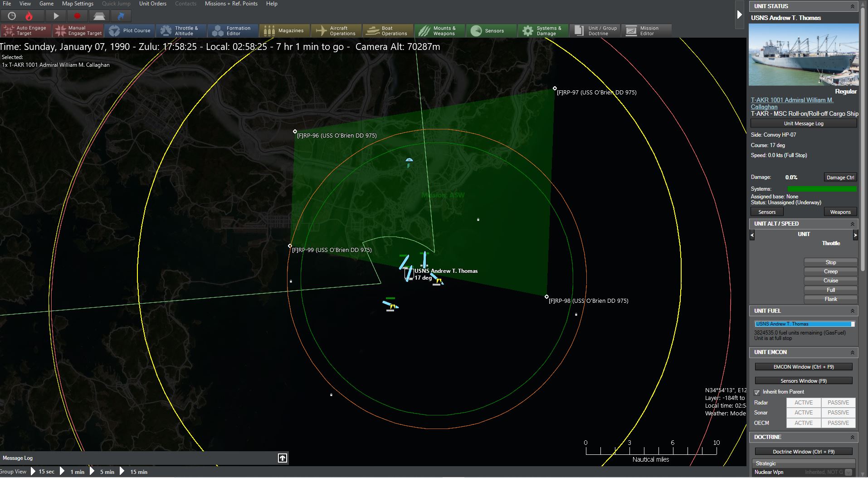
Task: Set Sonar to PASSIVE
Action: point(838,413)
